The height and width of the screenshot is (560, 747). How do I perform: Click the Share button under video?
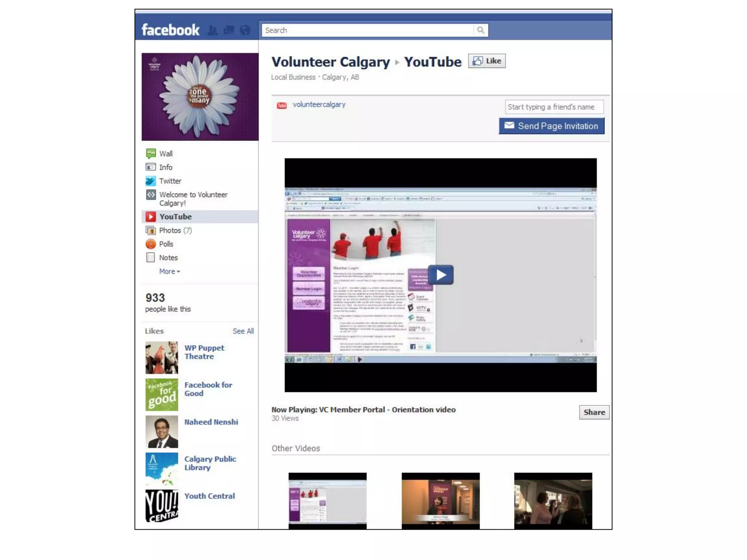point(594,412)
